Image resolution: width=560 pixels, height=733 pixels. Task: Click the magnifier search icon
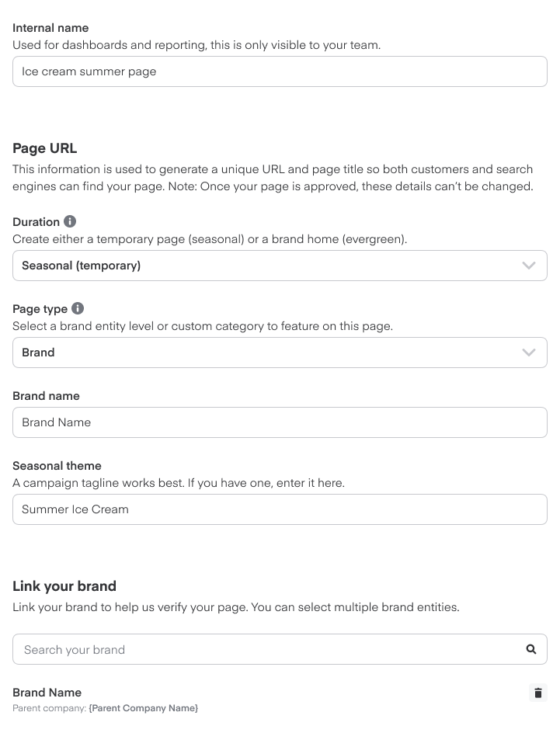[x=531, y=649]
